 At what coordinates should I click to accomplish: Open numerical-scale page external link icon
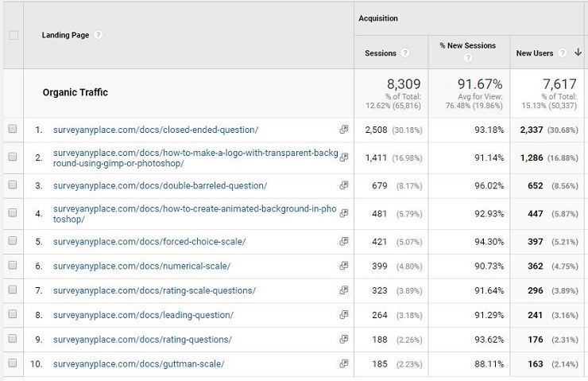(343, 266)
